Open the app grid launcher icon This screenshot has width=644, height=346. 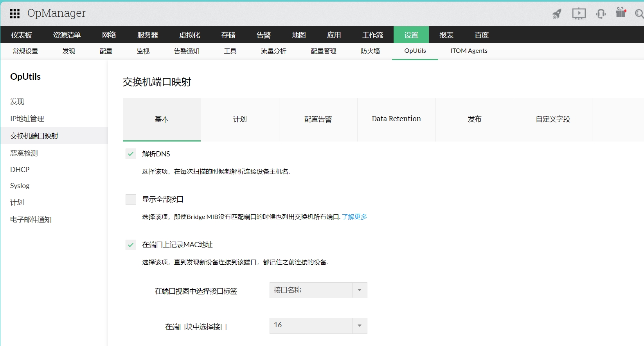[x=14, y=14]
